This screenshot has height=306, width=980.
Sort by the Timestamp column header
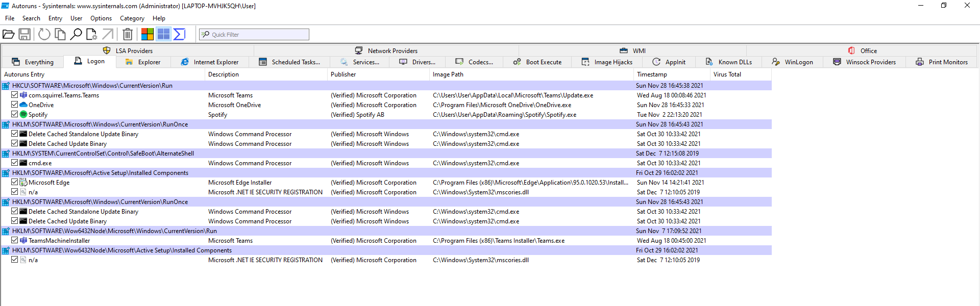tap(672, 74)
